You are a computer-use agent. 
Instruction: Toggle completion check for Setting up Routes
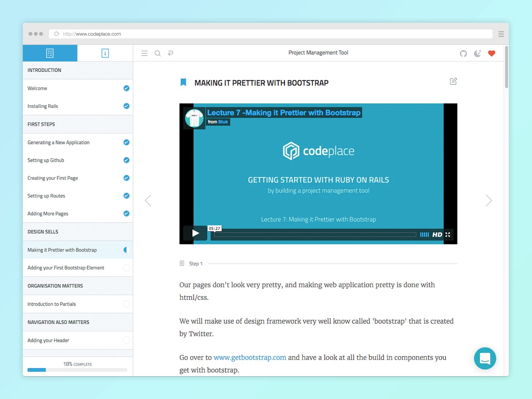[x=127, y=196]
